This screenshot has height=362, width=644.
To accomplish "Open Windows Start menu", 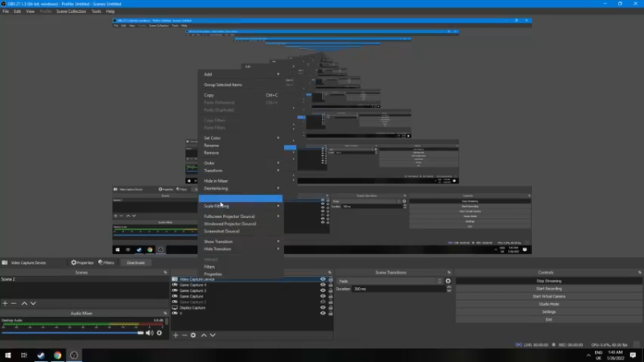I will [8, 355].
